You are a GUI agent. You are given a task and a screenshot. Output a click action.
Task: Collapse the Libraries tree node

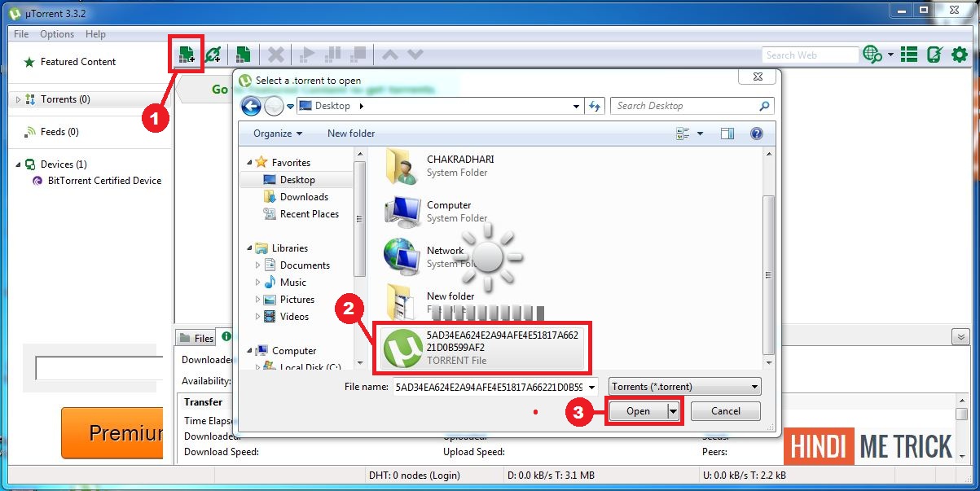[250, 248]
